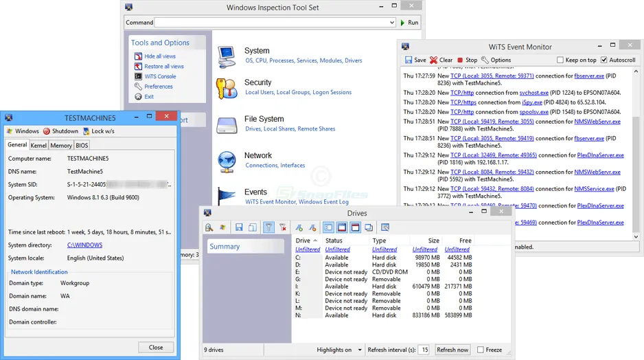644x360 pixels.
Task: Click the Unfiltered filter under Drive column
Action: click(308, 249)
